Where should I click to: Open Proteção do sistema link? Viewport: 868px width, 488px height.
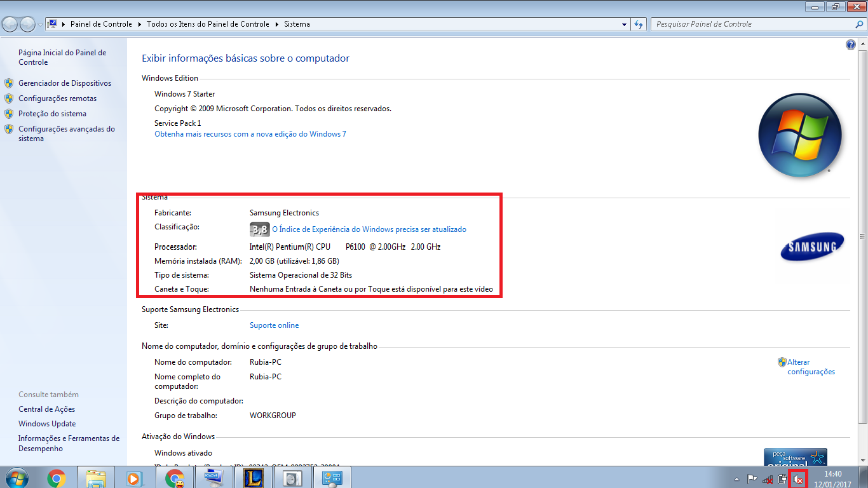[52, 114]
